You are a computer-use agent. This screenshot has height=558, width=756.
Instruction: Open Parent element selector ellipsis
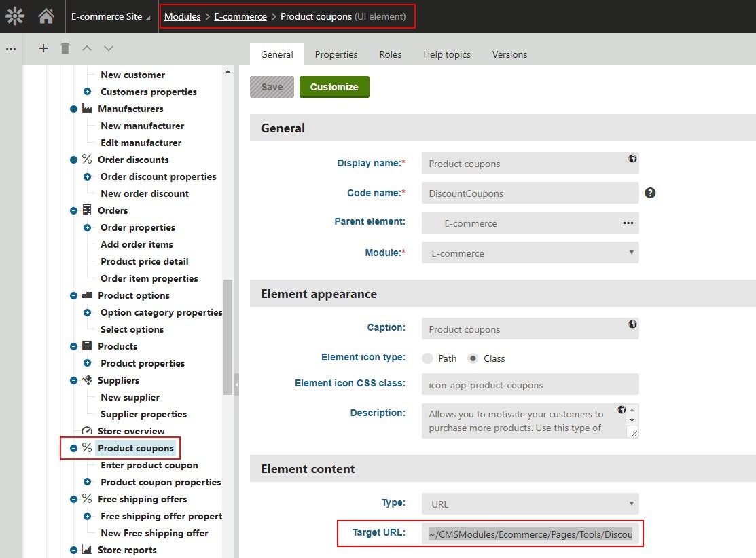(x=628, y=223)
